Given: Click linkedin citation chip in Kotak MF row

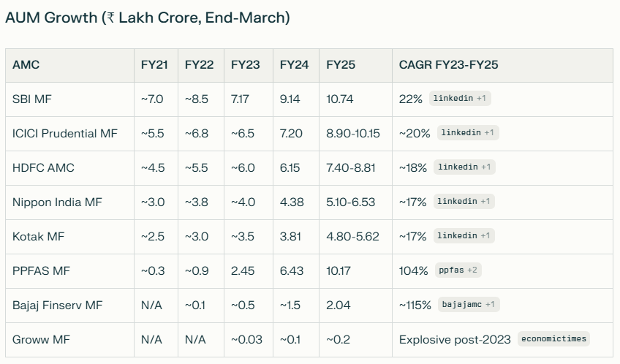Looking at the screenshot, I should tap(464, 235).
